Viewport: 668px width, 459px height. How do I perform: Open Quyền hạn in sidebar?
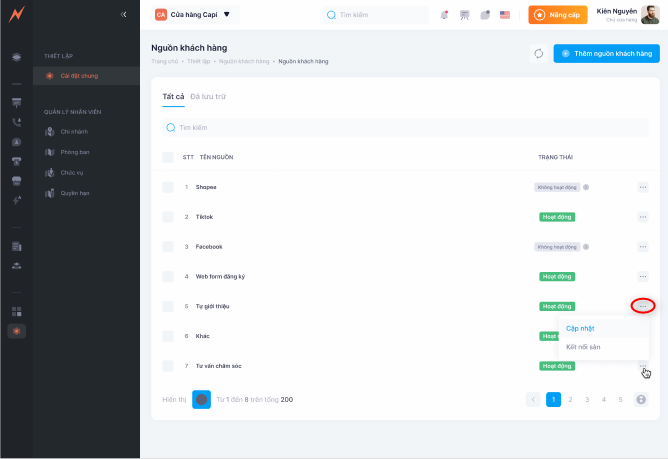coord(75,192)
